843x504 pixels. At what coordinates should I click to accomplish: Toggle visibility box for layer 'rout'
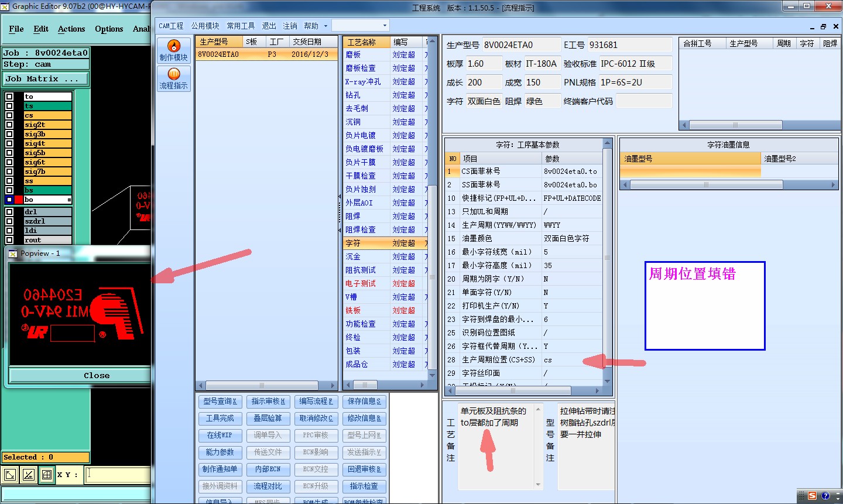(x=9, y=240)
